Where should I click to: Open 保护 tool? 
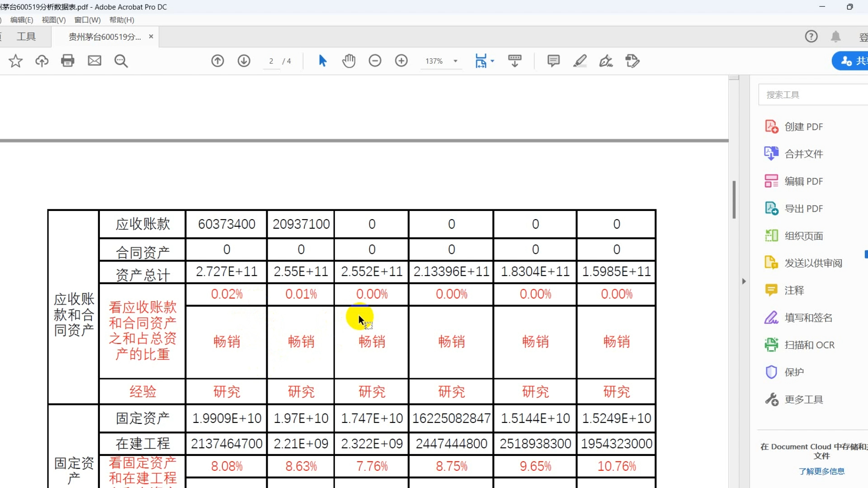point(784,372)
